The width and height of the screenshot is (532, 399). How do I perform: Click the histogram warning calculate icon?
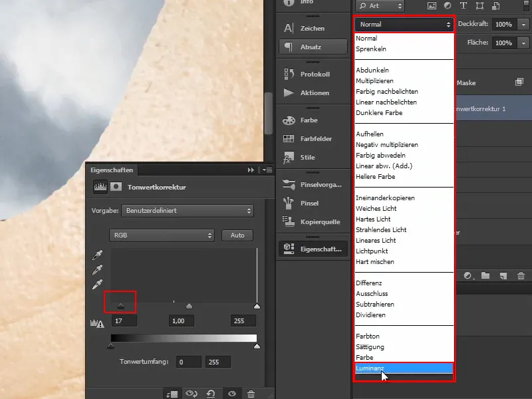[x=97, y=323]
